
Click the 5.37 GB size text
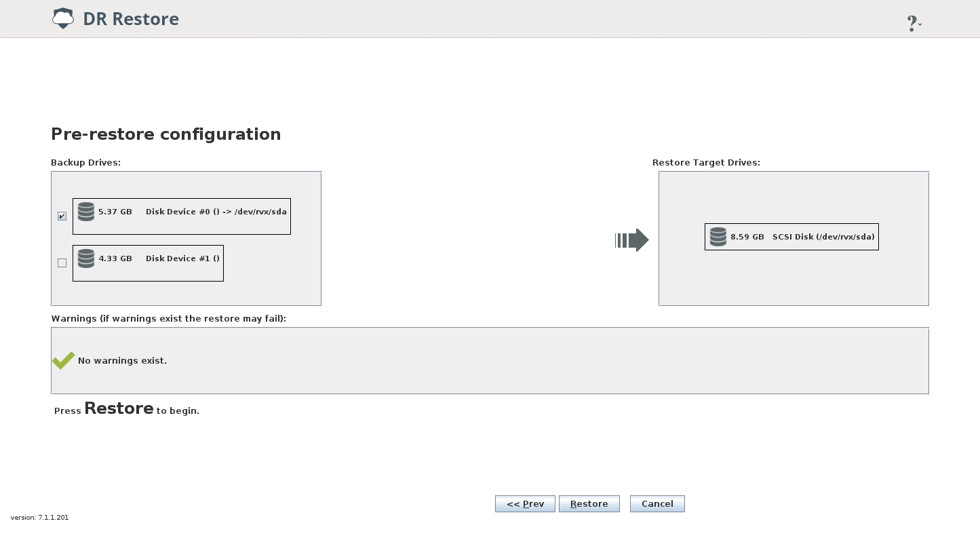[115, 212]
